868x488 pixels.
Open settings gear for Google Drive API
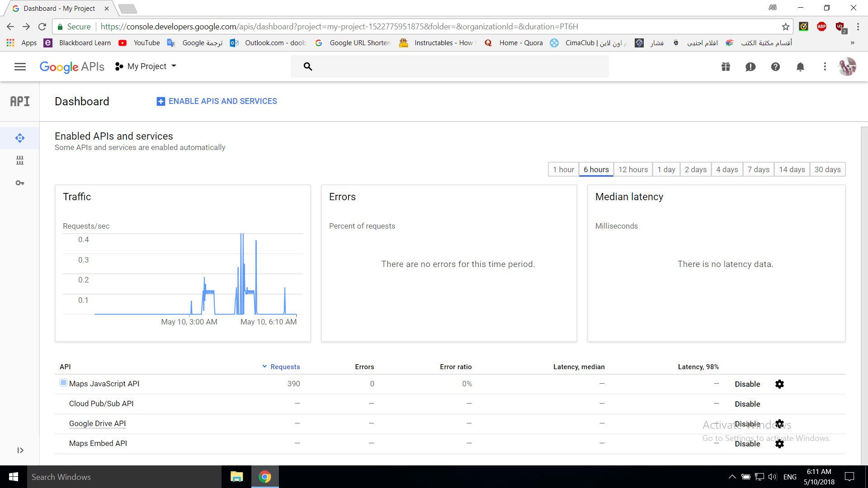[x=779, y=424]
